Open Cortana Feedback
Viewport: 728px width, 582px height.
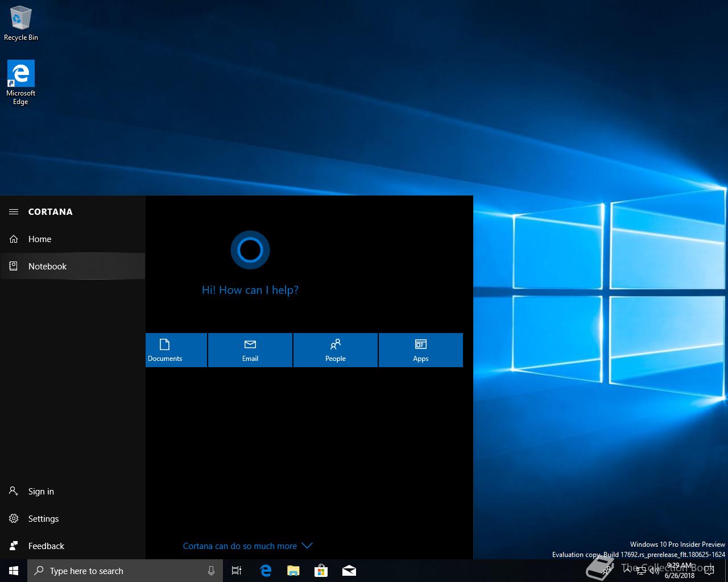click(73, 546)
